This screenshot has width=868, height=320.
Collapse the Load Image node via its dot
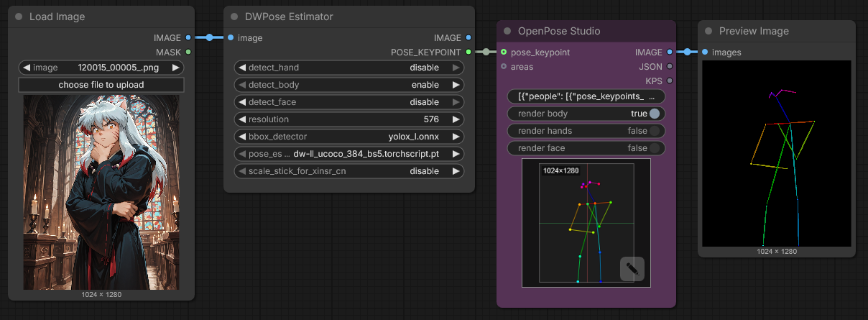coord(19,17)
